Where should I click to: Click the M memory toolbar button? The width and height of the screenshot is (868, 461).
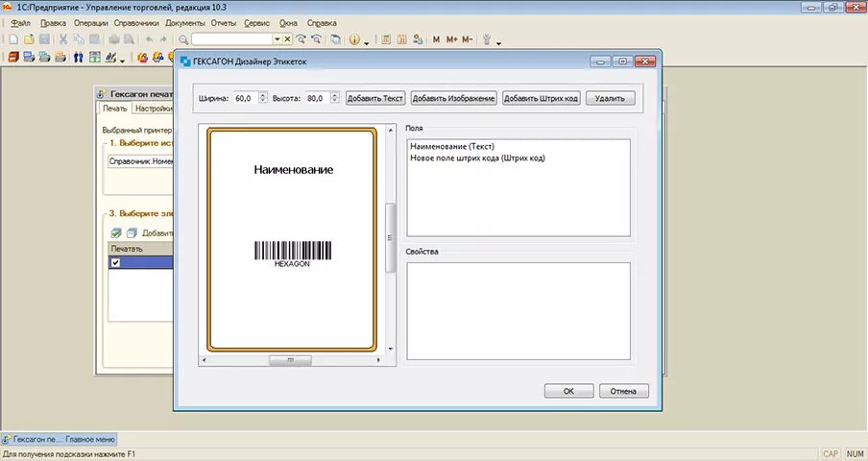pyautogui.click(x=436, y=39)
